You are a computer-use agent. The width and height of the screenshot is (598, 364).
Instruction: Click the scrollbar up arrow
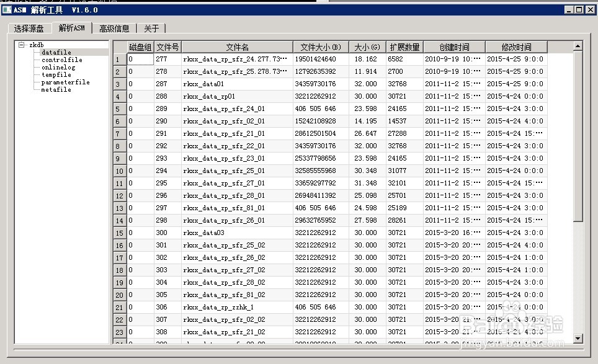[578, 46]
